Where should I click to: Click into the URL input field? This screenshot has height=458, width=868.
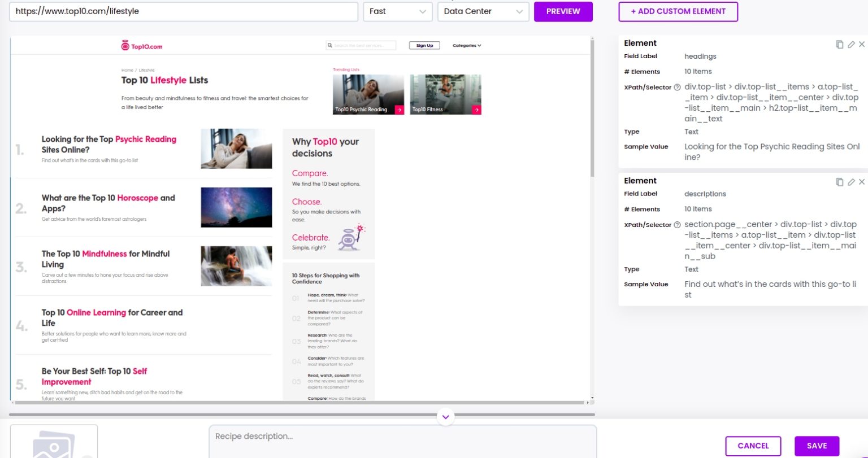[184, 11]
